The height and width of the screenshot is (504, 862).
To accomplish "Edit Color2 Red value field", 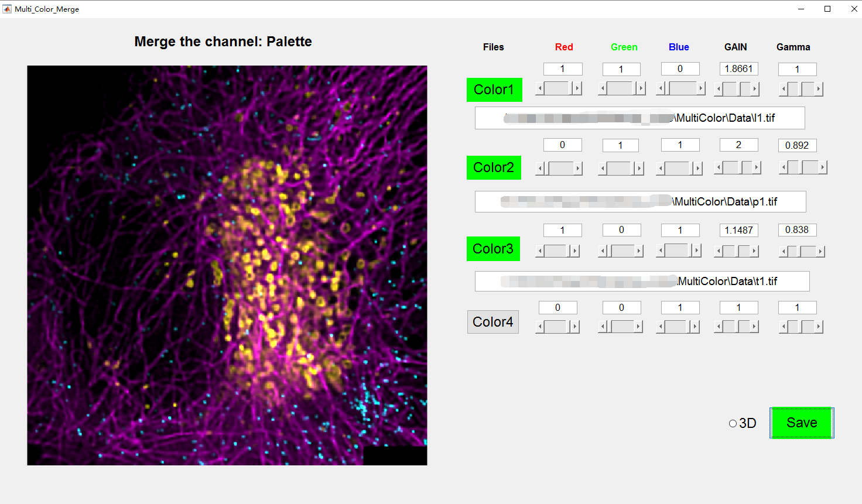I will tap(563, 145).
